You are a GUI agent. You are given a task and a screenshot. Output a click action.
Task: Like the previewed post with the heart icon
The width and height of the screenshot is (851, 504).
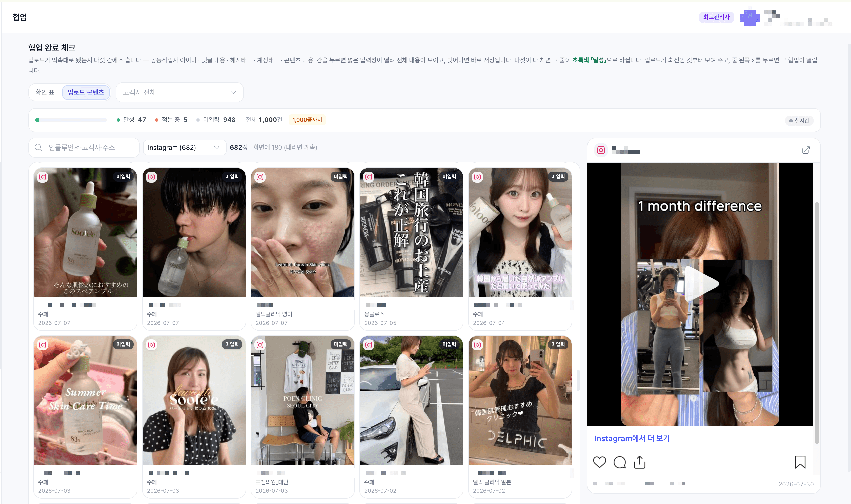coord(599,462)
